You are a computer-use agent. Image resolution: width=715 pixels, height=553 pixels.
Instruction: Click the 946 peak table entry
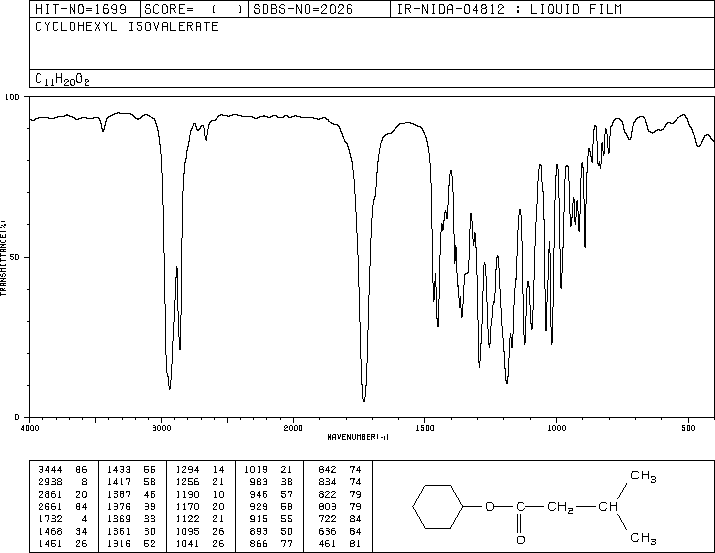pyautogui.click(x=272, y=494)
